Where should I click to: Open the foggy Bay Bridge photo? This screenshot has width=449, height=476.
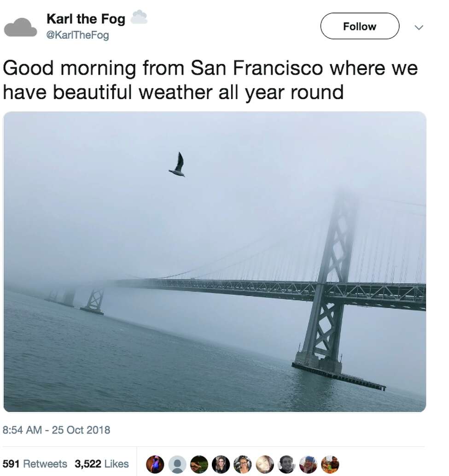(215, 261)
